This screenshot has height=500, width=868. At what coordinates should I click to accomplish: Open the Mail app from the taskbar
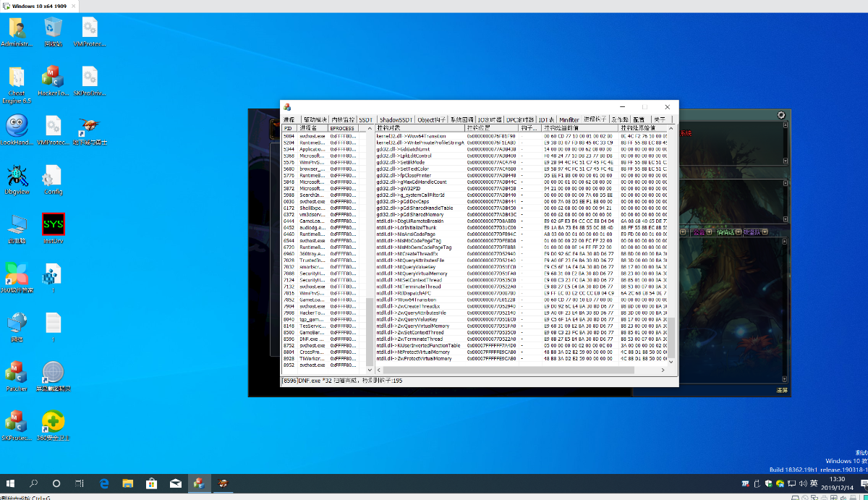(175, 483)
